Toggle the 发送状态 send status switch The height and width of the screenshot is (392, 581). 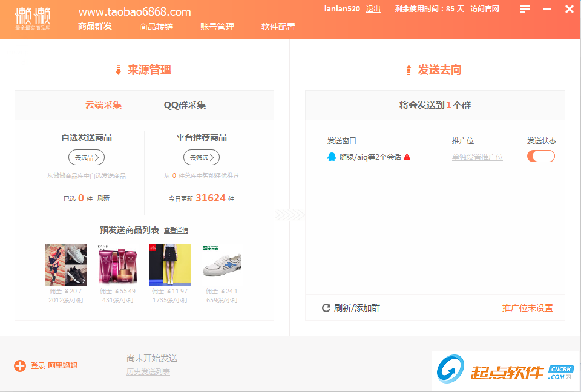tap(540, 155)
